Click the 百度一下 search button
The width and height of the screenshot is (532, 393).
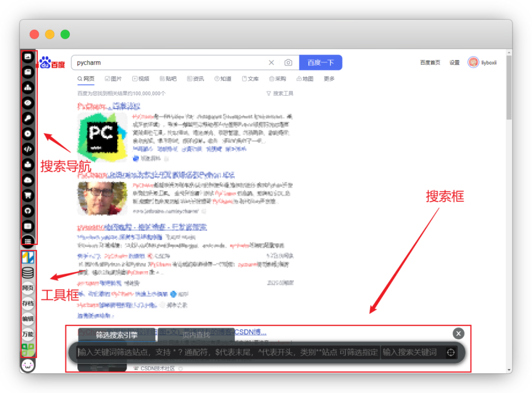coord(321,63)
